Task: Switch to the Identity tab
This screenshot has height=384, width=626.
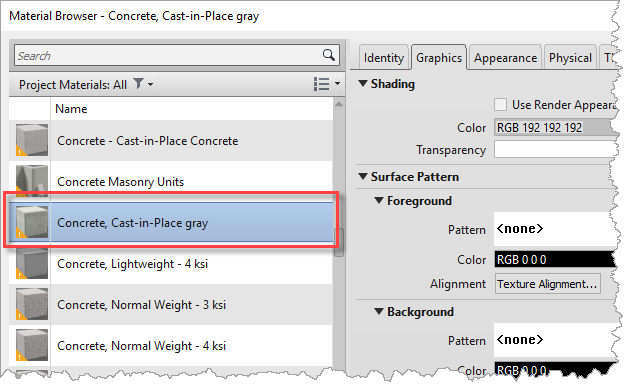Action: (384, 58)
